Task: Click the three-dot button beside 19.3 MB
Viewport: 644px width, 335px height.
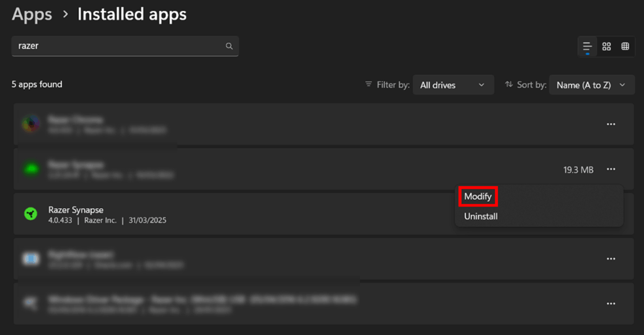Action: (611, 169)
